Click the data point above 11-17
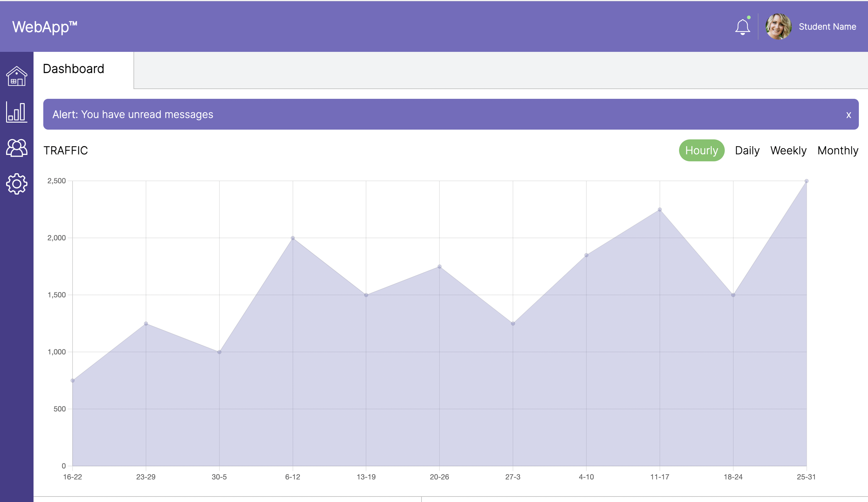This screenshot has width=868, height=502. [x=660, y=209]
